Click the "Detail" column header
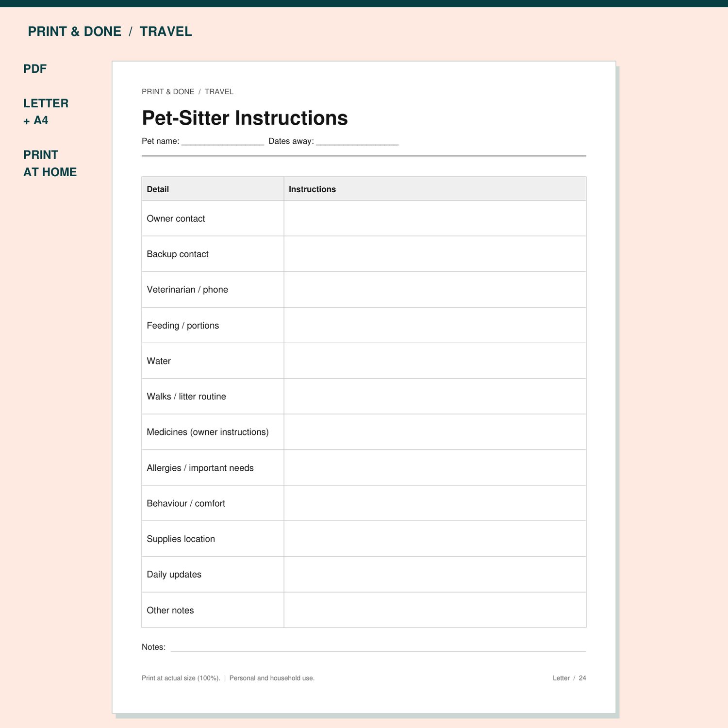This screenshot has height=728, width=728. (x=158, y=189)
